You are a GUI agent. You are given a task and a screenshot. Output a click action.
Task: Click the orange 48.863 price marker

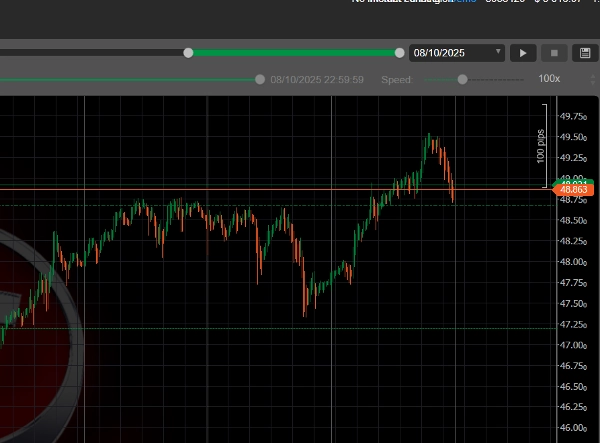click(573, 190)
